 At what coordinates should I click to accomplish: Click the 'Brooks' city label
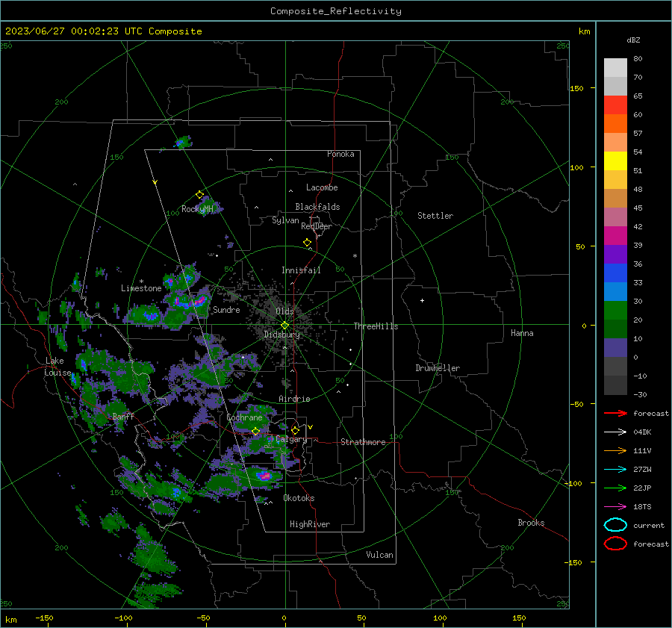531,523
